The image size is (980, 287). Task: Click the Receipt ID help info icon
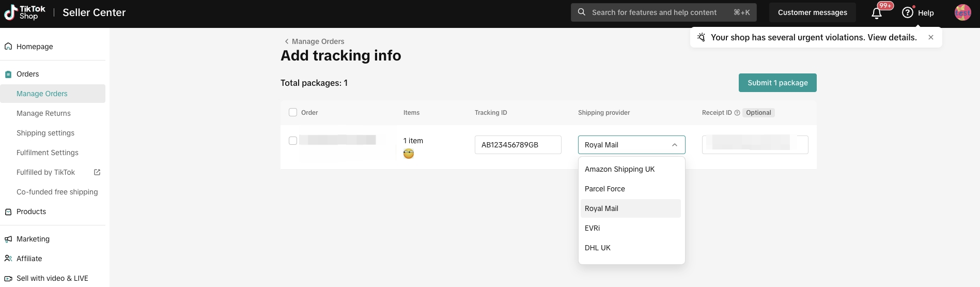pos(737,113)
